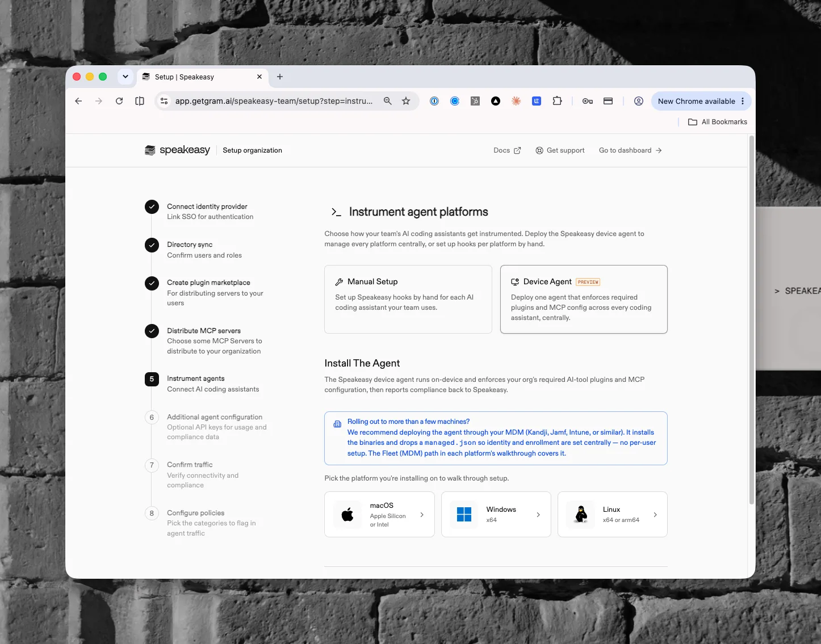Go to dashboard via the header link

[630, 150]
